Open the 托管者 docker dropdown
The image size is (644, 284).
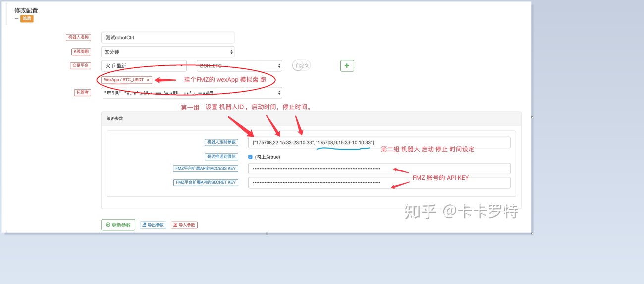point(192,93)
